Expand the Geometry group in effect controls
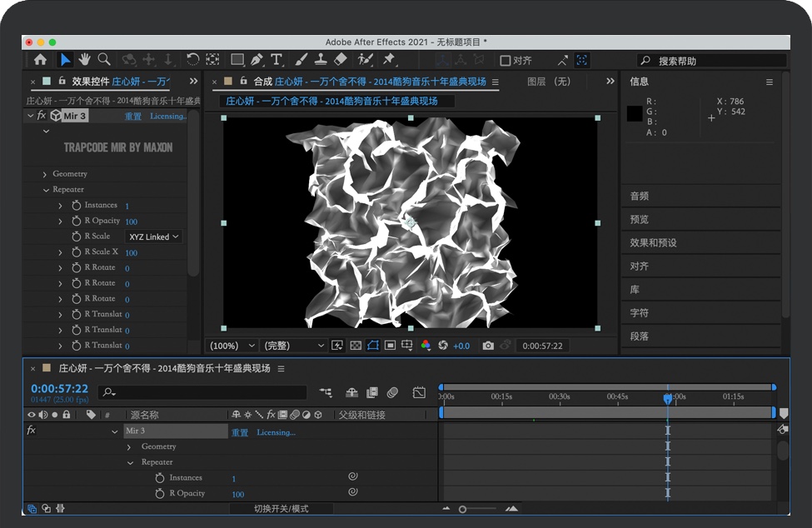 click(x=45, y=174)
